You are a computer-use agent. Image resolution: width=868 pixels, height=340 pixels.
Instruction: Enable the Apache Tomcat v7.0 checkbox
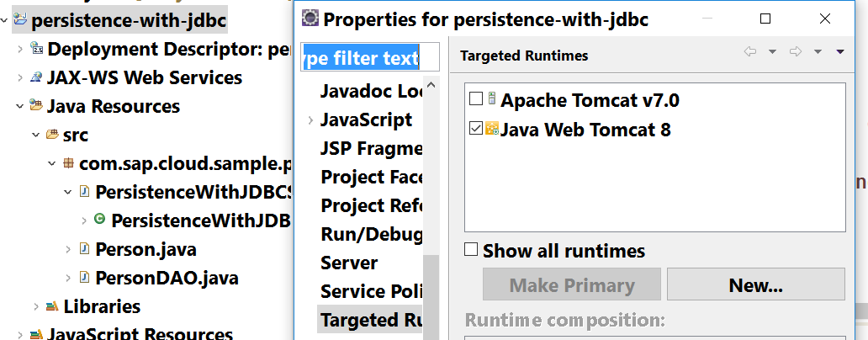(x=476, y=99)
